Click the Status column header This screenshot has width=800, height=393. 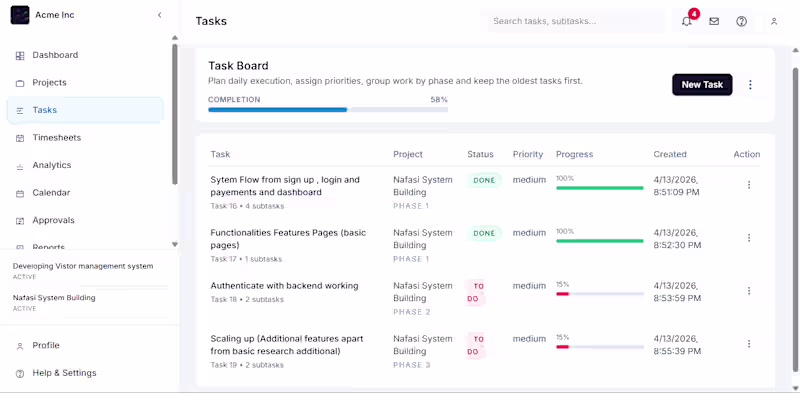point(480,154)
